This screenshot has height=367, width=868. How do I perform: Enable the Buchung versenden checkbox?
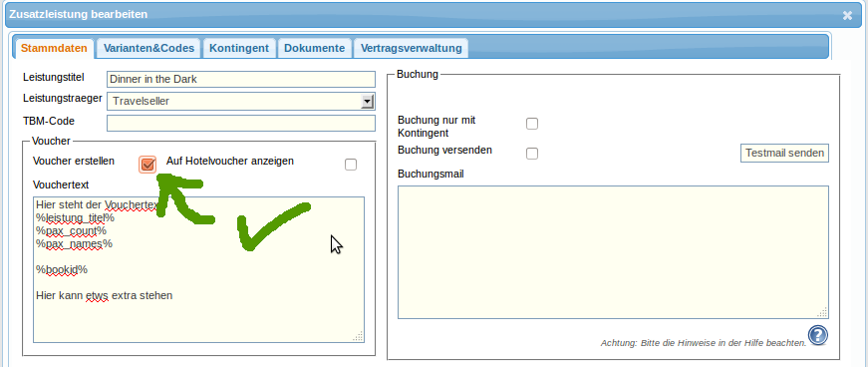(x=532, y=154)
